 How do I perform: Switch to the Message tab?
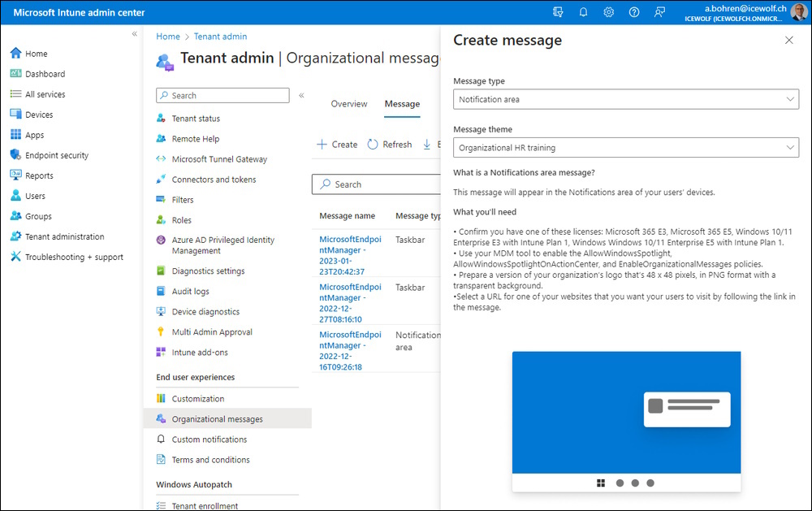(402, 104)
